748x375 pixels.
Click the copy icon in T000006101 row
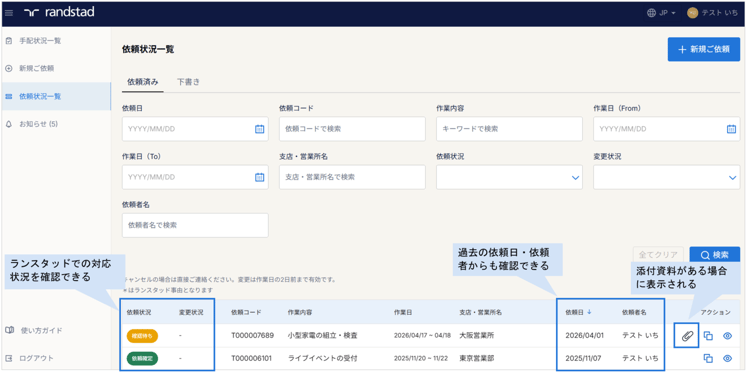point(708,358)
